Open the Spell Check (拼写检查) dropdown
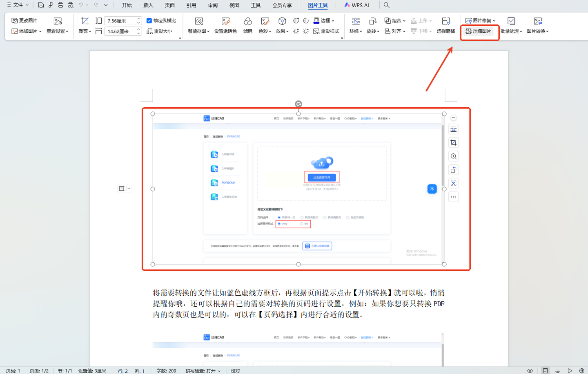 click(x=203, y=371)
